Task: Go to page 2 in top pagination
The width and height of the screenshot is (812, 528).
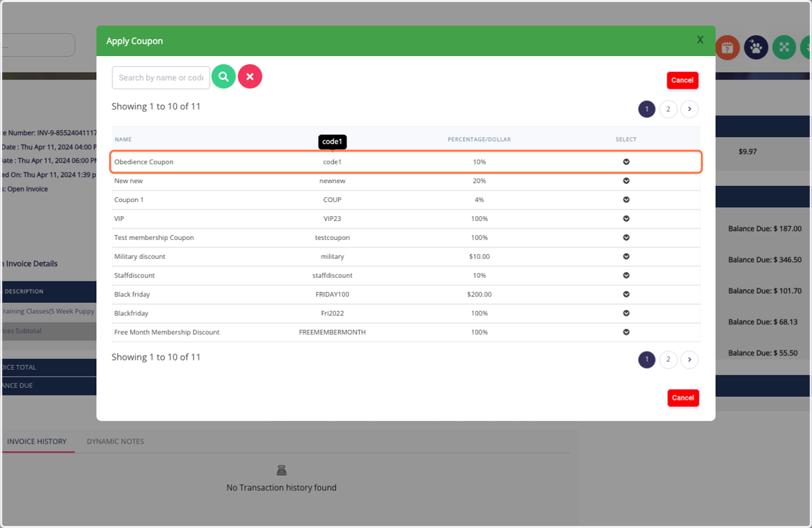Action: (x=668, y=109)
